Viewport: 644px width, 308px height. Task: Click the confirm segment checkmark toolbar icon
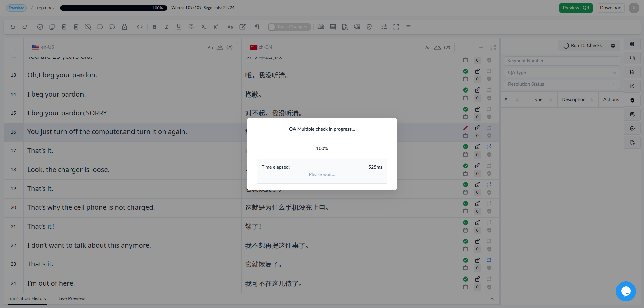pos(40,27)
